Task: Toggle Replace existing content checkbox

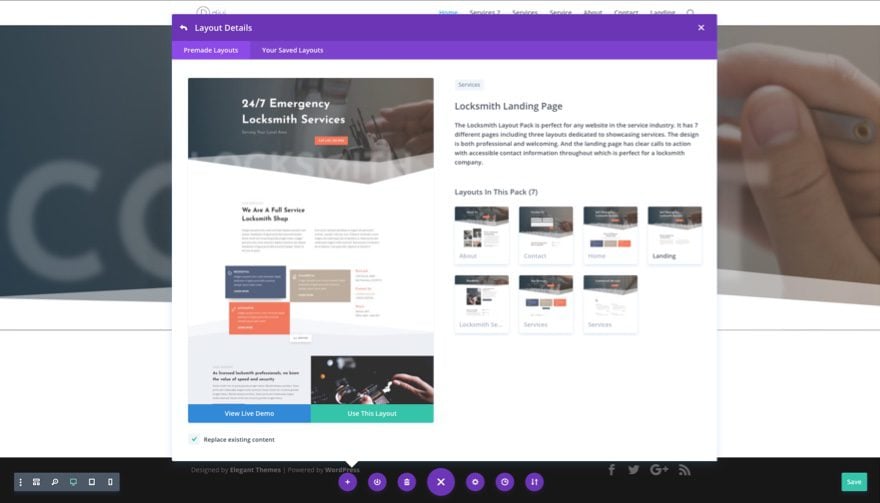Action: tap(194, 439)
